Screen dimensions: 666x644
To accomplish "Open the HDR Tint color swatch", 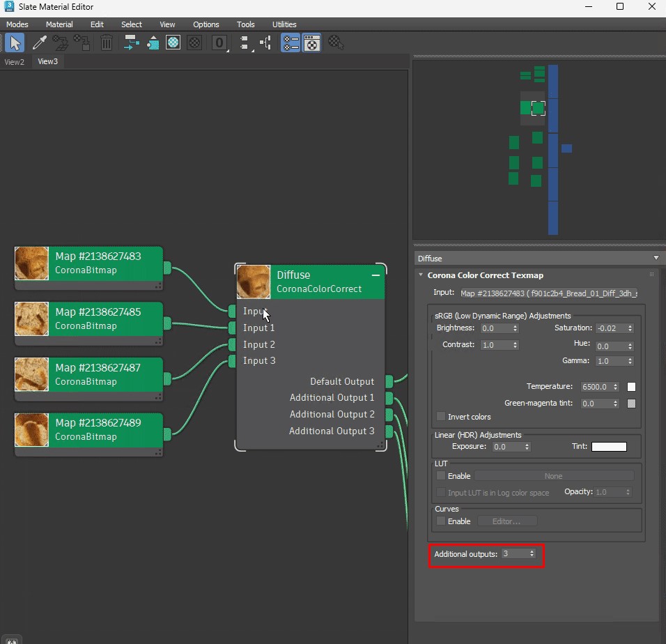I will (x=609, y=447).
